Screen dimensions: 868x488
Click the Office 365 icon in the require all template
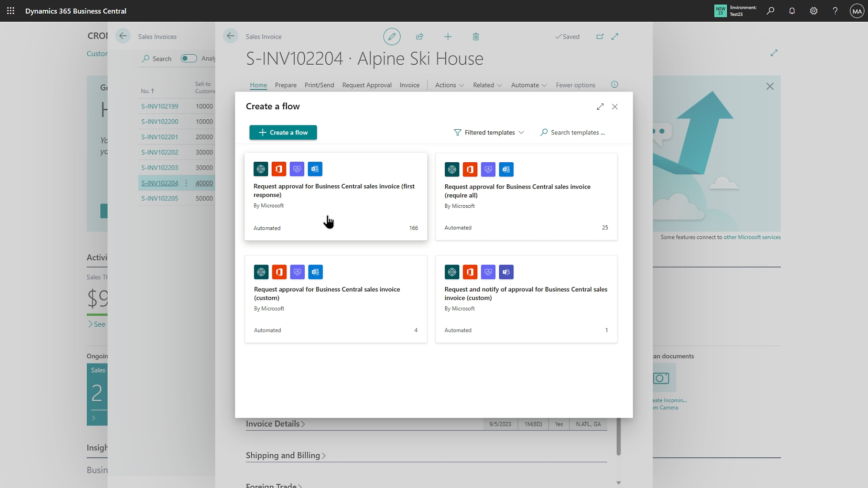tap(470, 170)
